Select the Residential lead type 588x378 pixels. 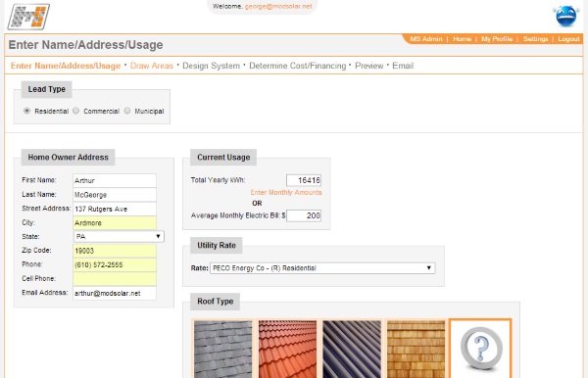click(x=26, y=111)
